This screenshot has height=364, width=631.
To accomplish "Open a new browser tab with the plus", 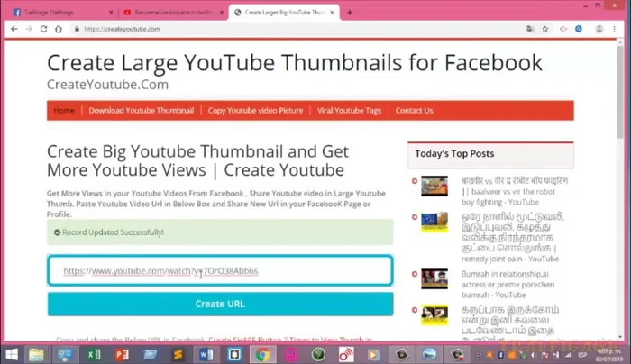I will click(350, 13).
